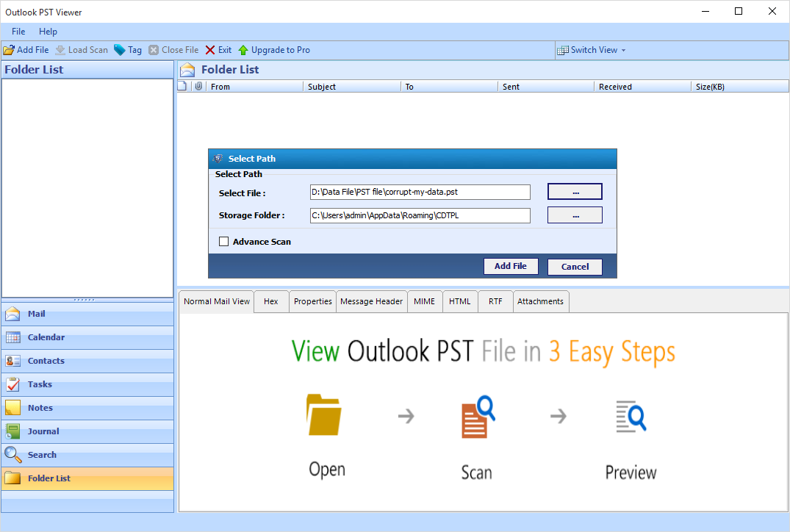Click the Preview step icon
This screenshot has height=532, width=790.
[631, 417]
